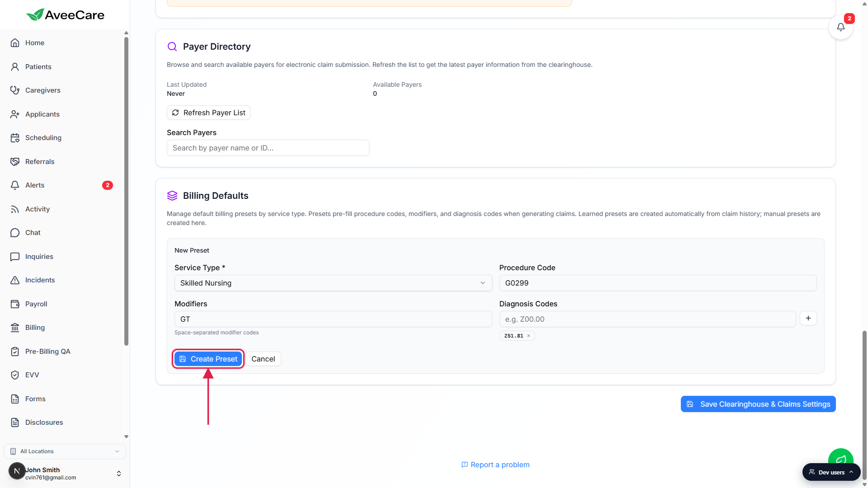868x488 pixels.
Task: Cancel the new preset
Action: tap(263, 359)
